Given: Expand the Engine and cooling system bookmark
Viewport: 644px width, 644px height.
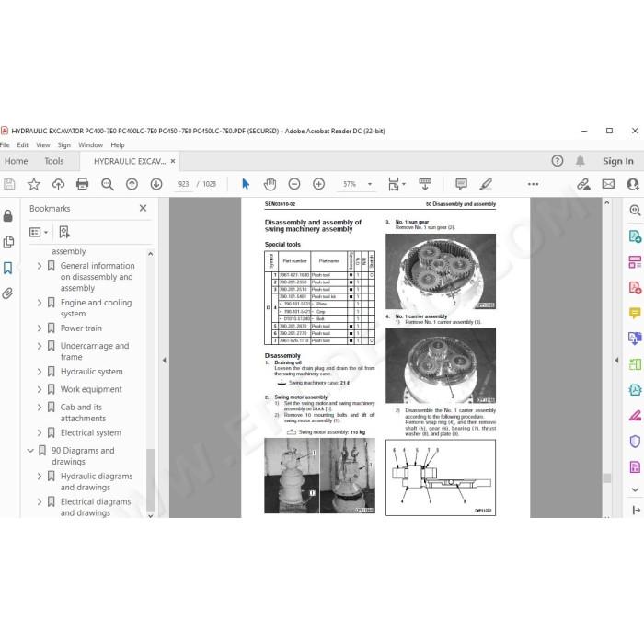Looking at the screenshot, I should click(x=40, y=303).
